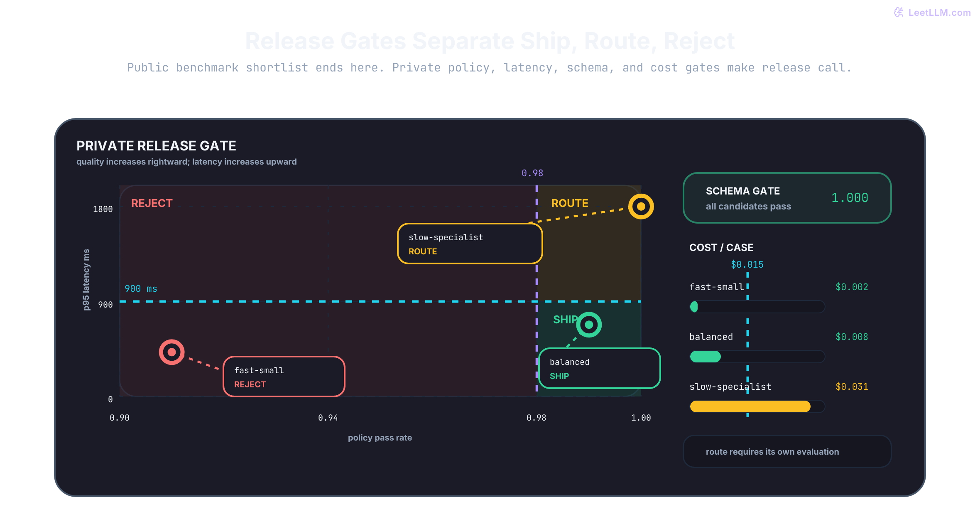Select the red fast-small data point
Screen dimensions: 980x517
pyautogui.click(x=171, y=352)
